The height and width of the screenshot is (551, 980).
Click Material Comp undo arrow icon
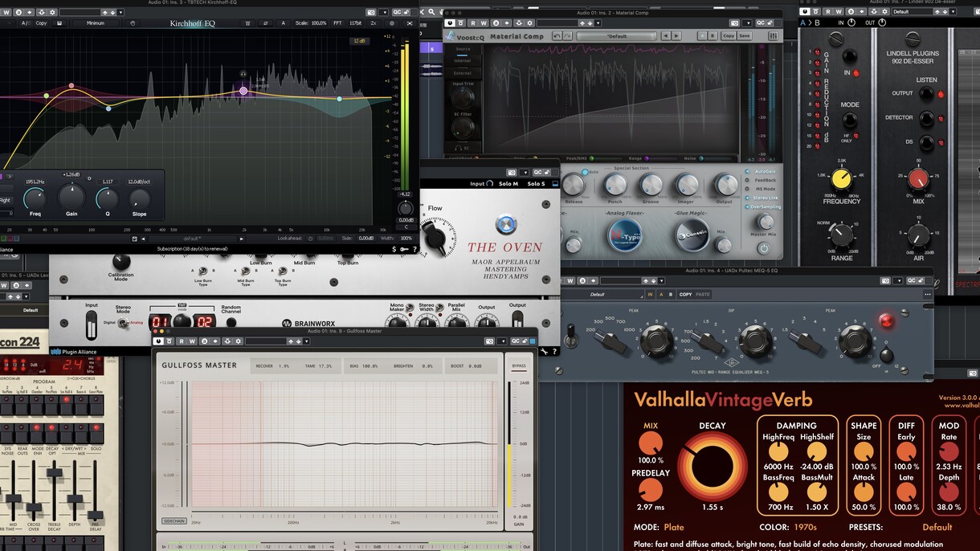(557, 36)
